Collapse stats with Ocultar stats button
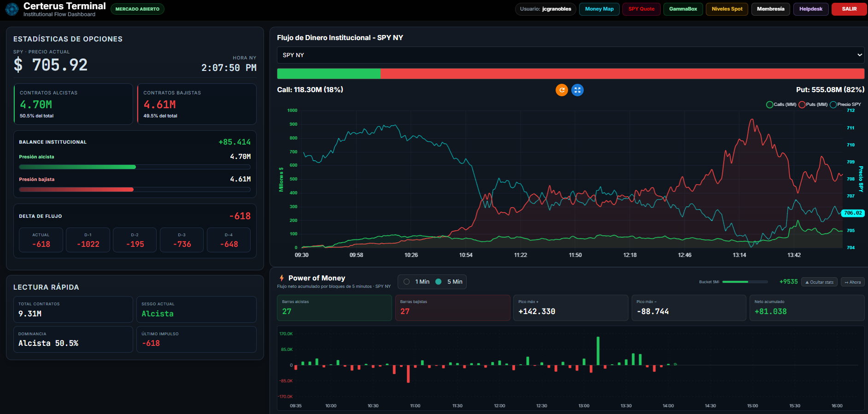The height and width of the screenshot is (414, 868). [x=820, y=282]
